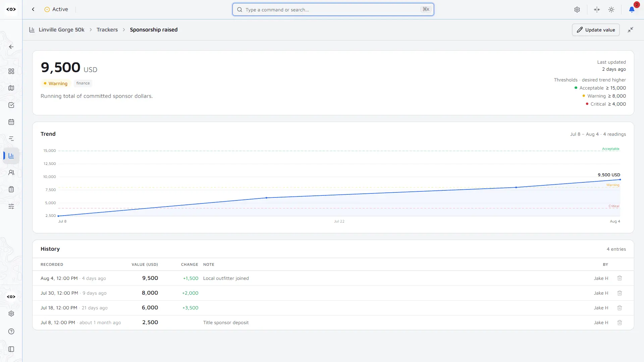The image size is (644, 362).
Task: Click the Warning status badge
Action: (55, 83)
